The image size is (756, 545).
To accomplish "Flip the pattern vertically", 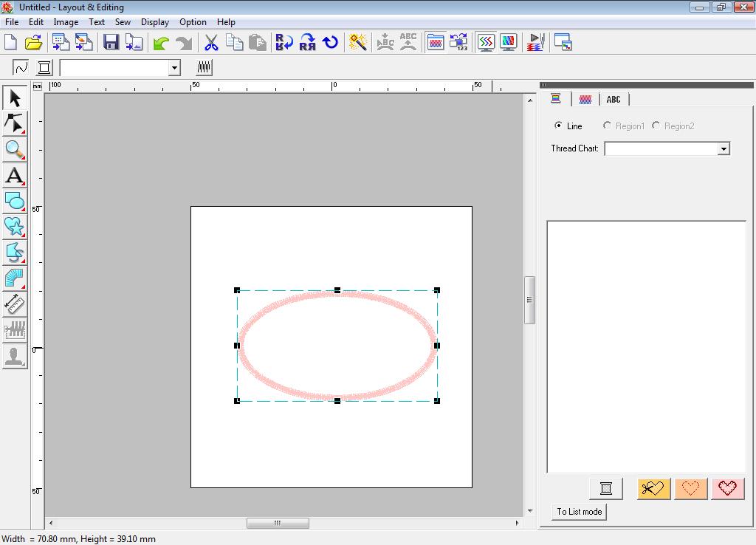I will coord(284,42).
